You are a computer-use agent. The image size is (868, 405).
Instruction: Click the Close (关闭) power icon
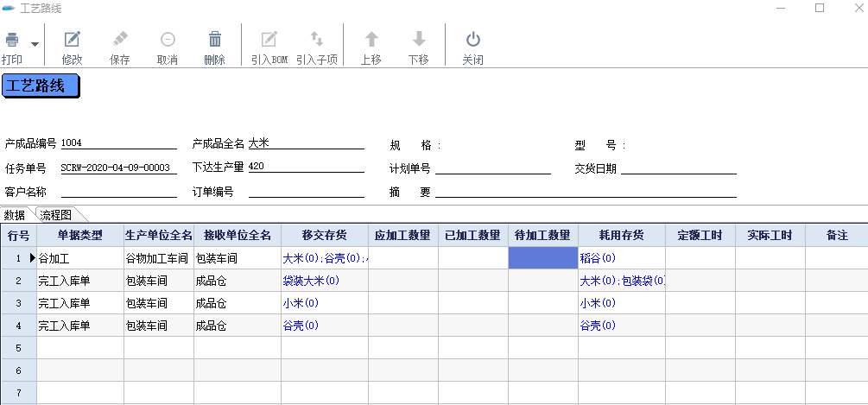tap(472, 40)
